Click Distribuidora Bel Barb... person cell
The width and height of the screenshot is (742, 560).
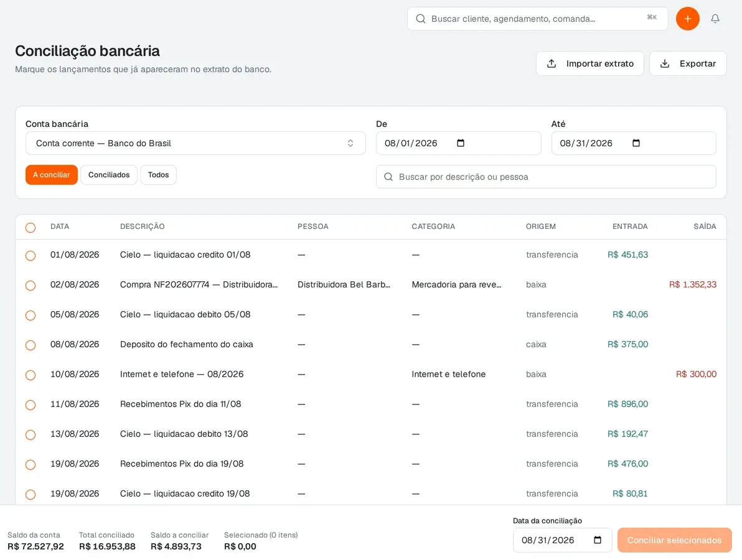click(344, 285)
